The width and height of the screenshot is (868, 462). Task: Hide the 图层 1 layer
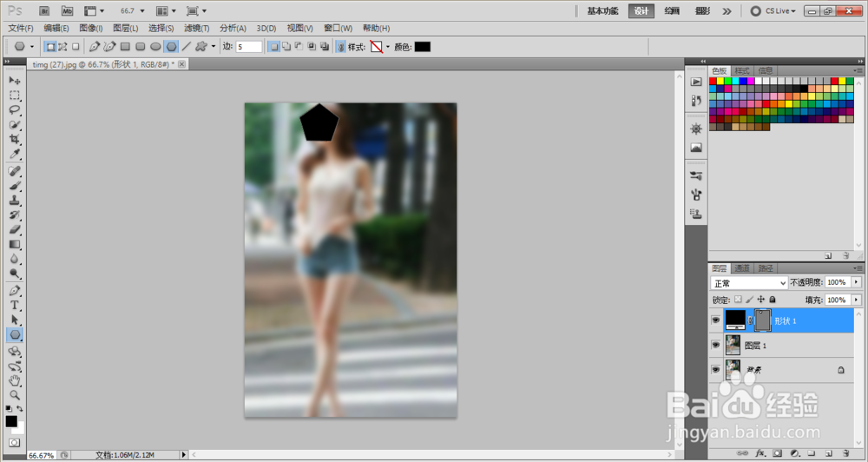coord(716,345)
